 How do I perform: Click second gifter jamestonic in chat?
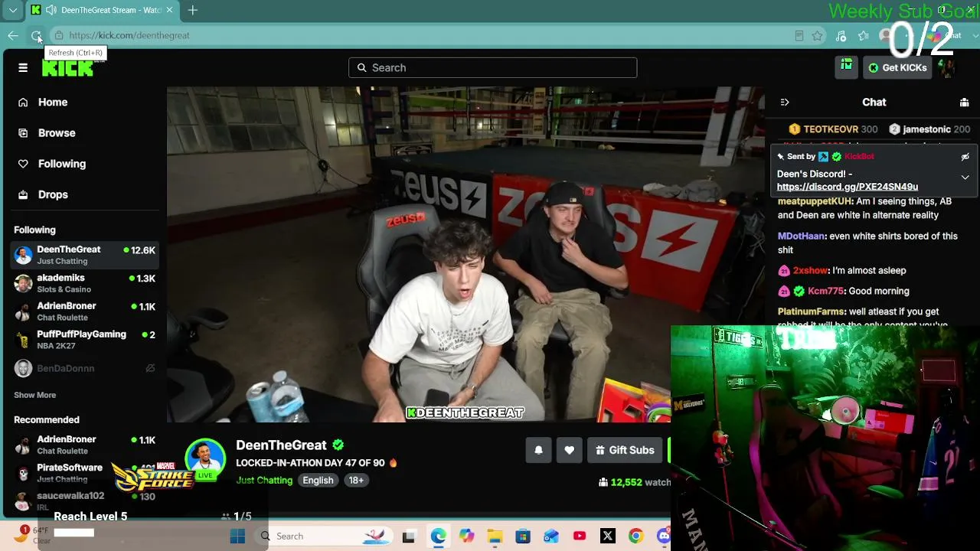coord(926,130)
